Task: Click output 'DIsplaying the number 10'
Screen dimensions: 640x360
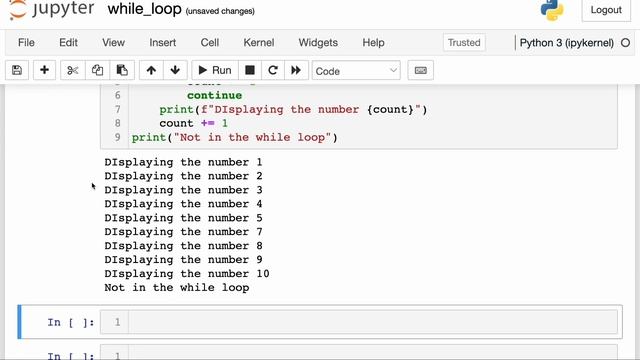Action: pos(187,273)
